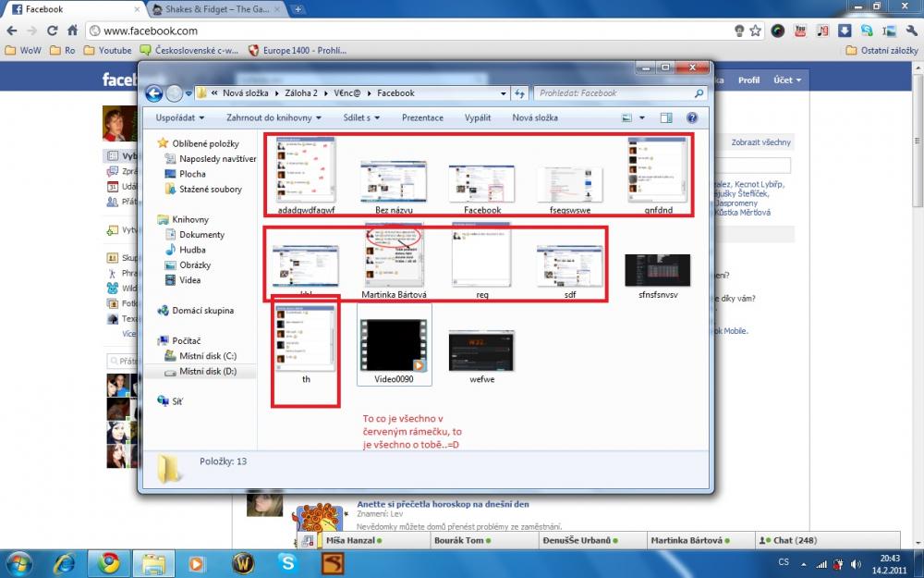Select Místní disk (C:) in navigation pane

point(201,356)
